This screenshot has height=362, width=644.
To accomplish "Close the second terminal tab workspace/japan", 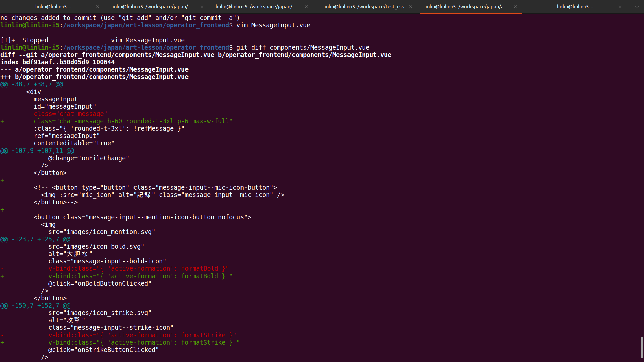I will [202, 7].
